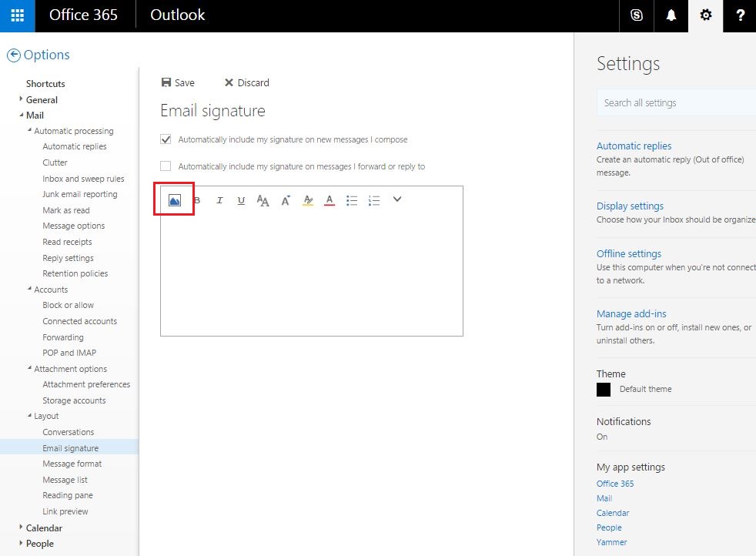
Task: Open Shortcuts in options tree
Action: pos(45,84)
